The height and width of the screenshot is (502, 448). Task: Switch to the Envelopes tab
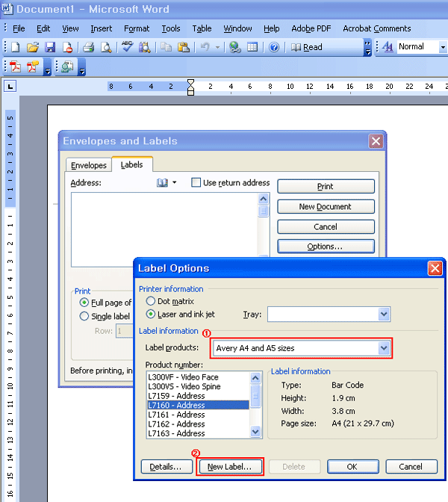(x=89, y=165)
